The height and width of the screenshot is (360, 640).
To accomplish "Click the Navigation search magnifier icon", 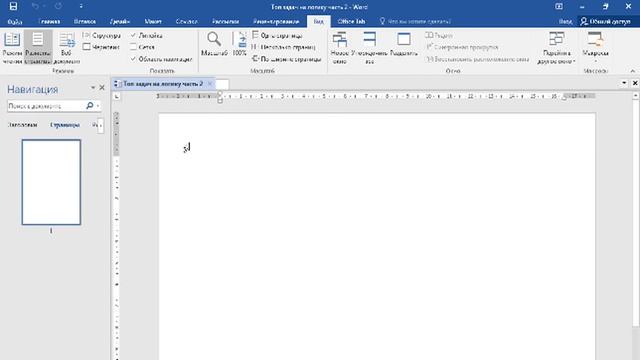I will point(90,106).
